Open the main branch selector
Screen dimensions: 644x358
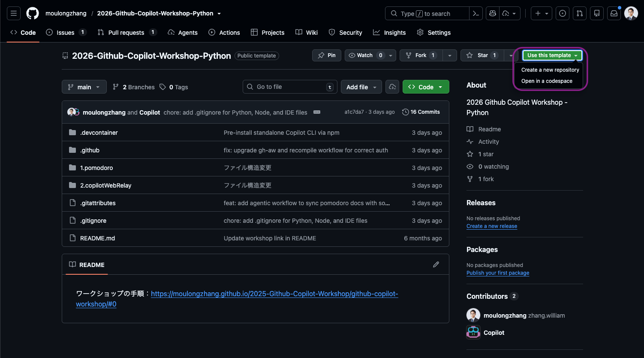click(84, 87)
